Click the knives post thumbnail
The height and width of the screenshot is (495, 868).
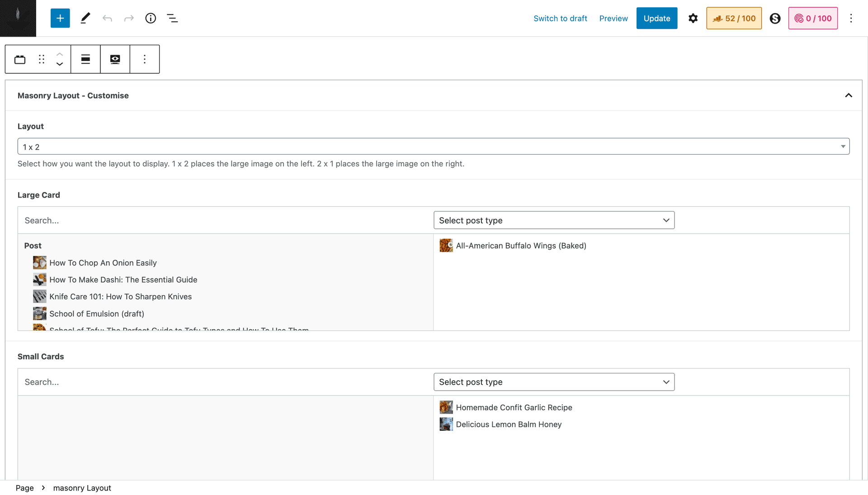(x=40, y=297)
